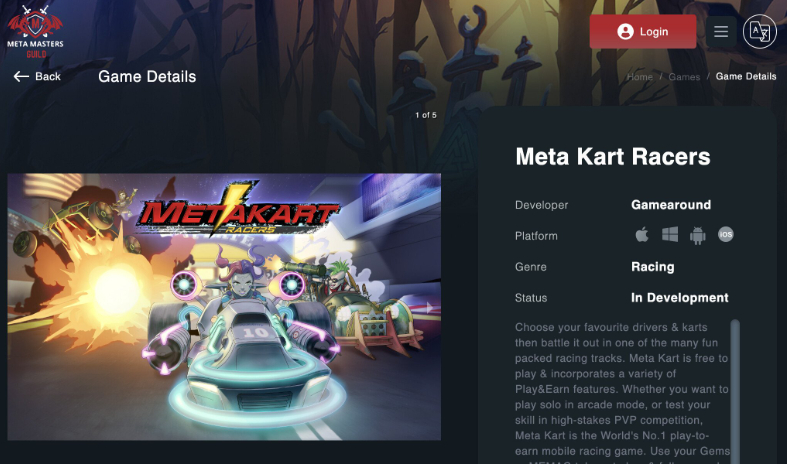
Task: Open the Games breadcrumb link
Action: click(x=684, y=77)
